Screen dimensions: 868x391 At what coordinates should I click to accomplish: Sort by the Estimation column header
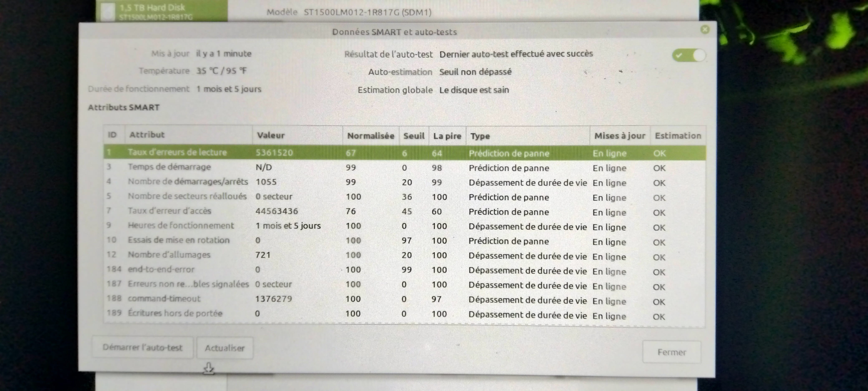pyautogui.click(x=678, y=136)
